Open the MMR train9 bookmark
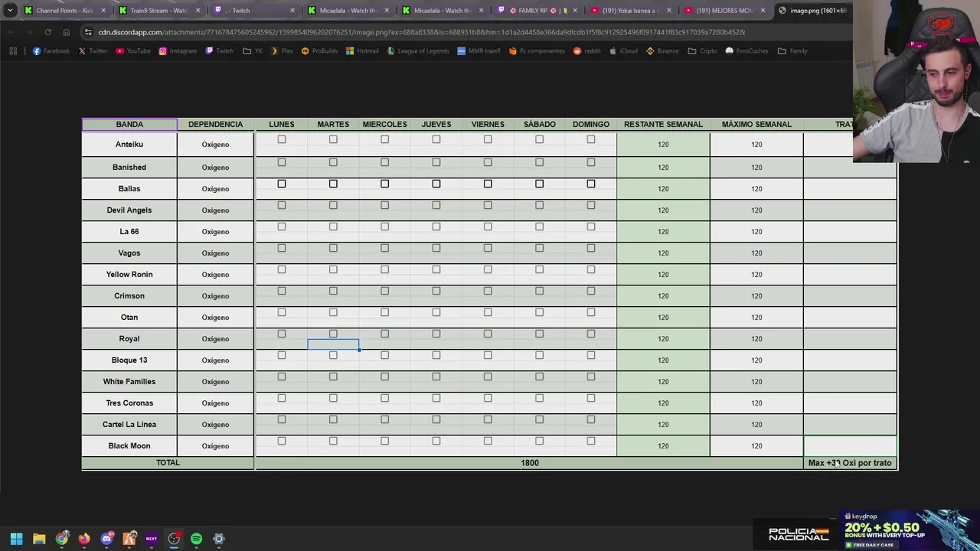 point(479,51)
